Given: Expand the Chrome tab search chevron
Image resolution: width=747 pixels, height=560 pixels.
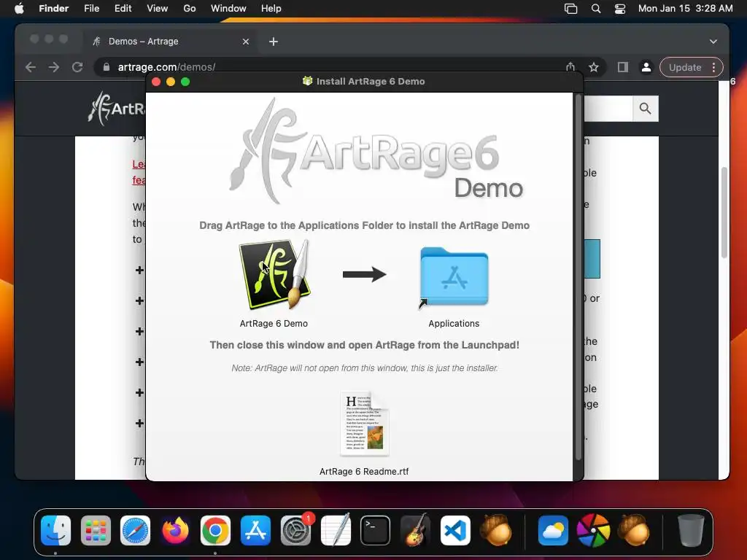Looking at the screenshot, I should tap(713, 42).
